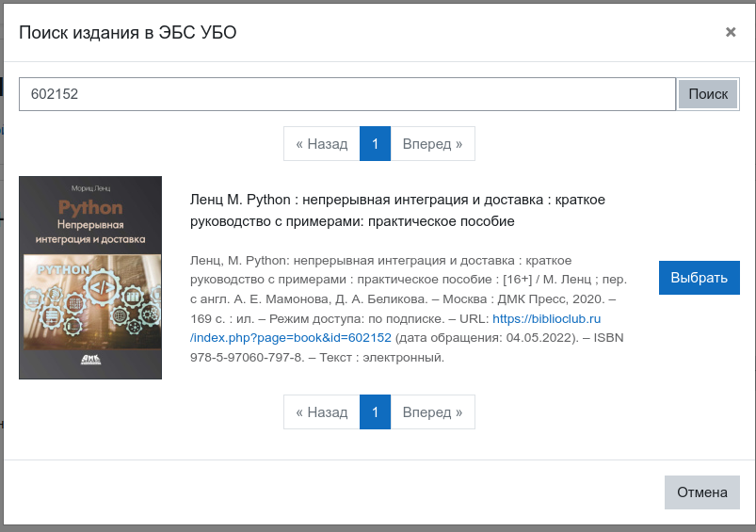Click the bibliographic description starting with Ленц, М. Python
This screenshot has height=532, width=756.
(409, 309)
